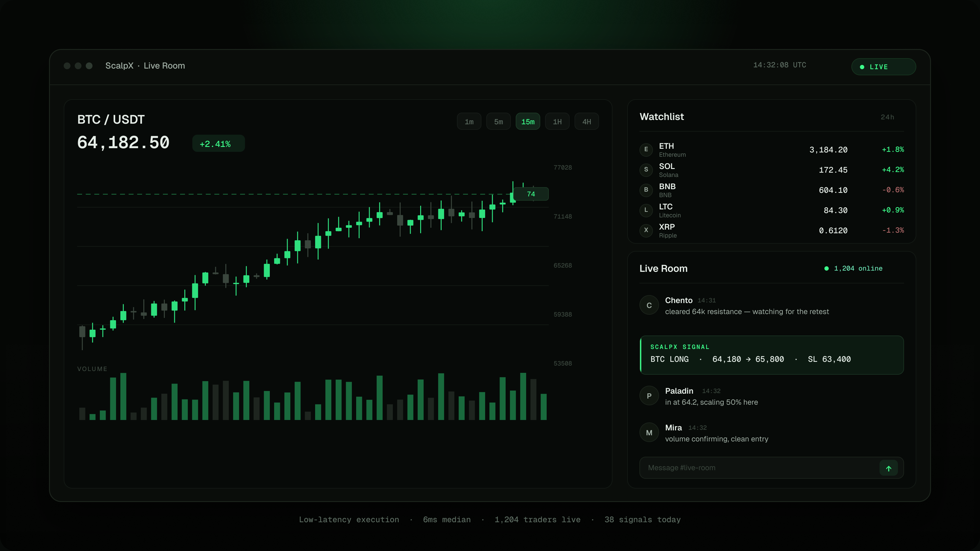Click the ETH +1.8% change value
This screenshot has width=980, height=551.
coord(892,149)
